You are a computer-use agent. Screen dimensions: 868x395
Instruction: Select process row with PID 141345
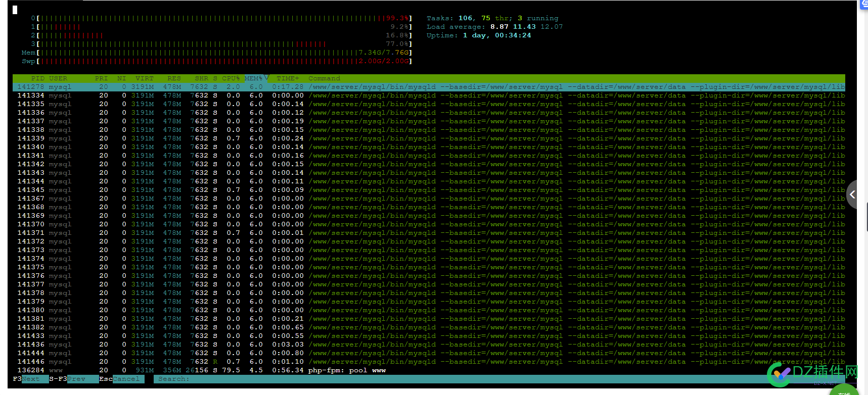[x=429, y=190]
